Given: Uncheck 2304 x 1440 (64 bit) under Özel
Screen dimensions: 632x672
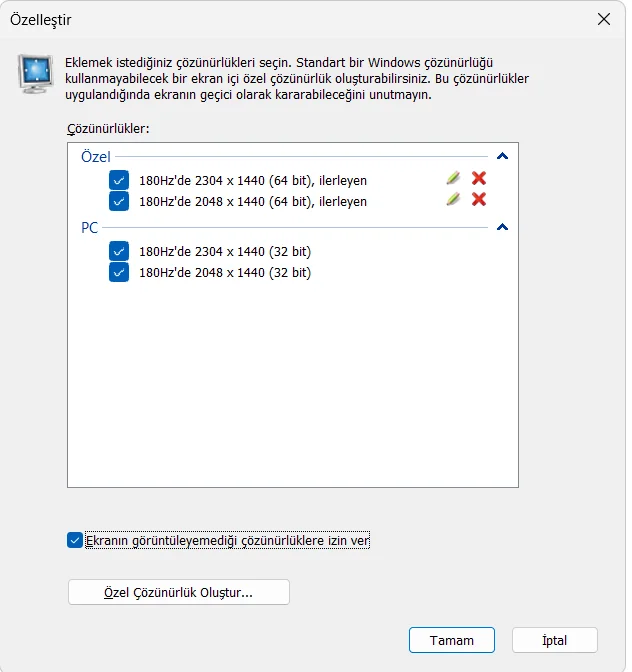Looking at the screenshot, I should pos(119,180).
